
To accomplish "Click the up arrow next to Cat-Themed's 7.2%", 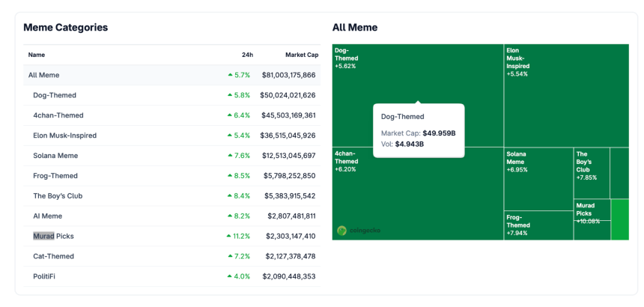I will (x=230, y=257).
